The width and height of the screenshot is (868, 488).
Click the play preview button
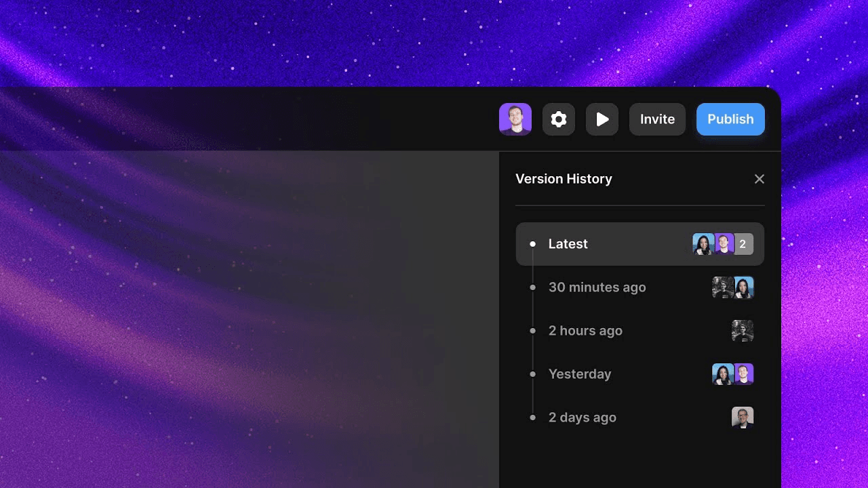[602, 119]
